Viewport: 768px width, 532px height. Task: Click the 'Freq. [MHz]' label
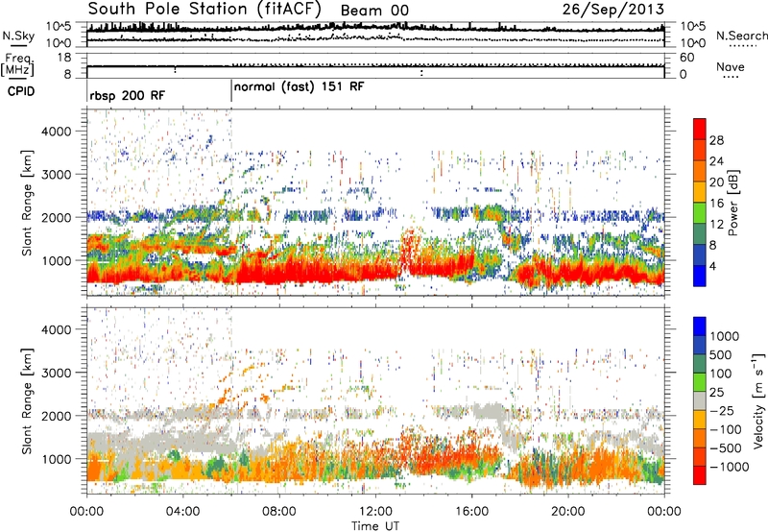pos(17,65)
